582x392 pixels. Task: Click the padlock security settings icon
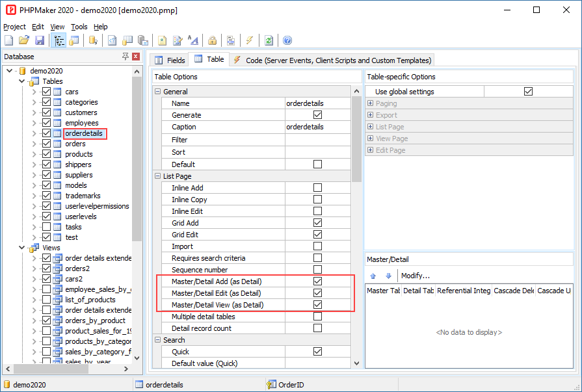(x=212, y=40)
